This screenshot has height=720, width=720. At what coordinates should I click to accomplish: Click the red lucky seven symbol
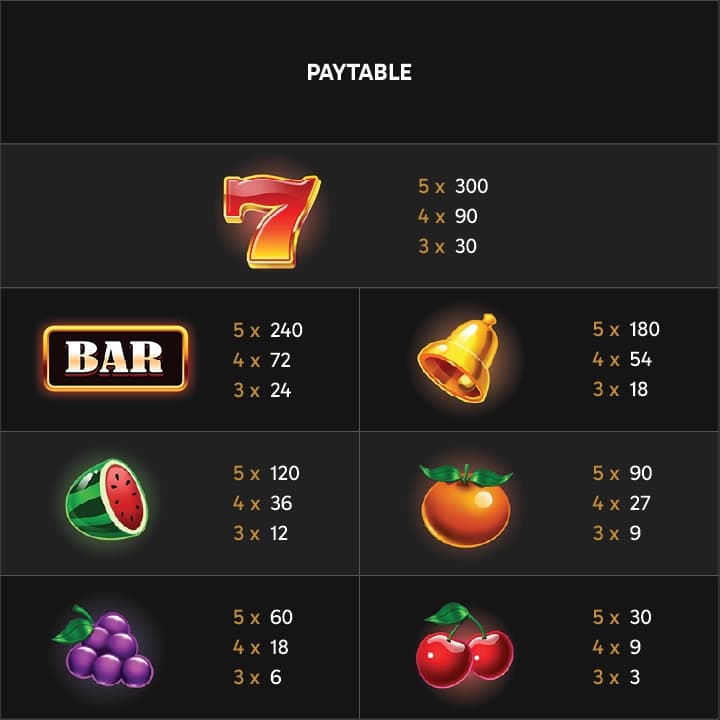[272, 221]
